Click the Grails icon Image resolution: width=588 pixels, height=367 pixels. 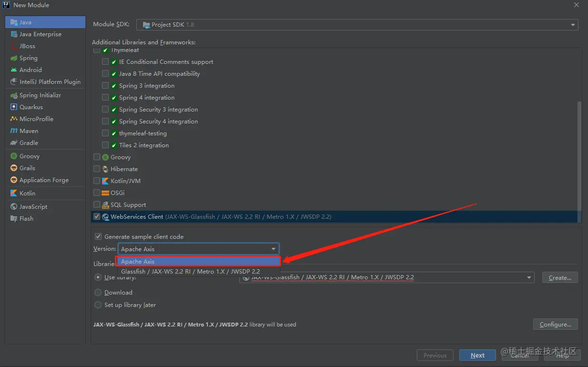click(14, 168)
